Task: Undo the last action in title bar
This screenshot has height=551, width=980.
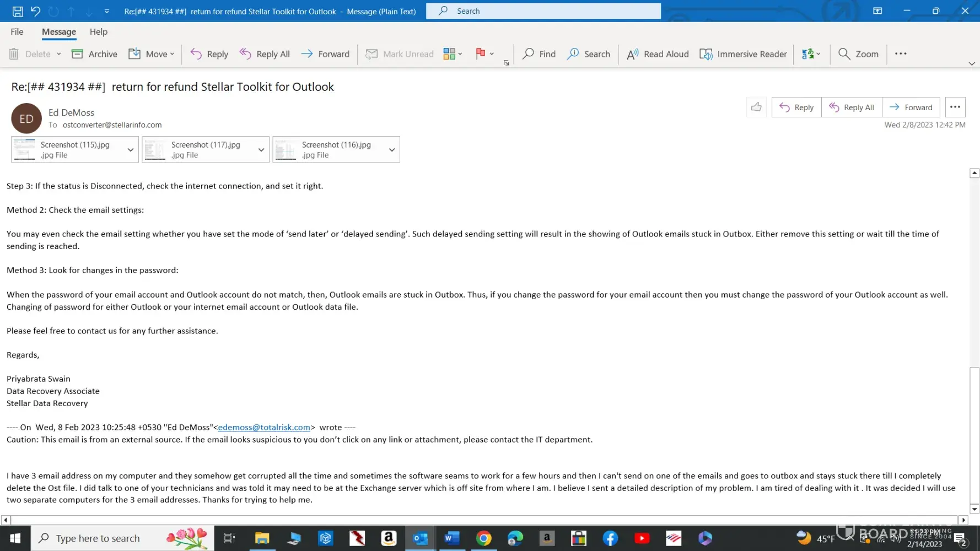Action: click(36, 11)
